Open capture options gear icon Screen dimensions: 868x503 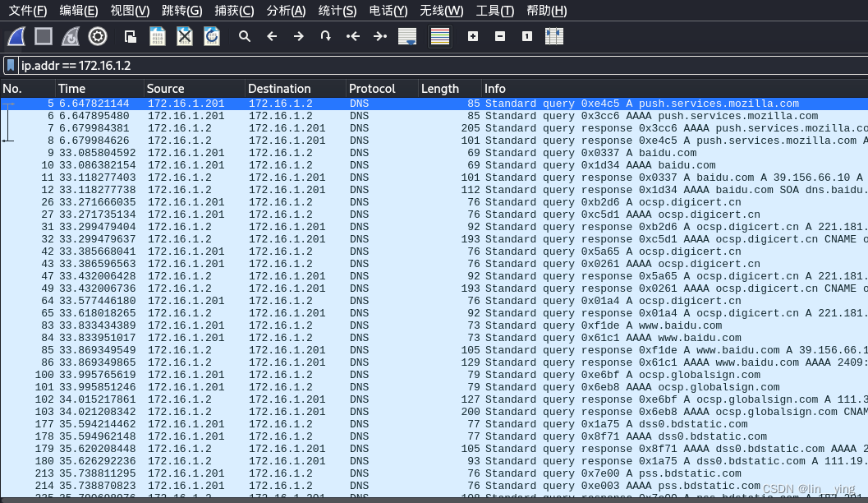pos(98,36)
